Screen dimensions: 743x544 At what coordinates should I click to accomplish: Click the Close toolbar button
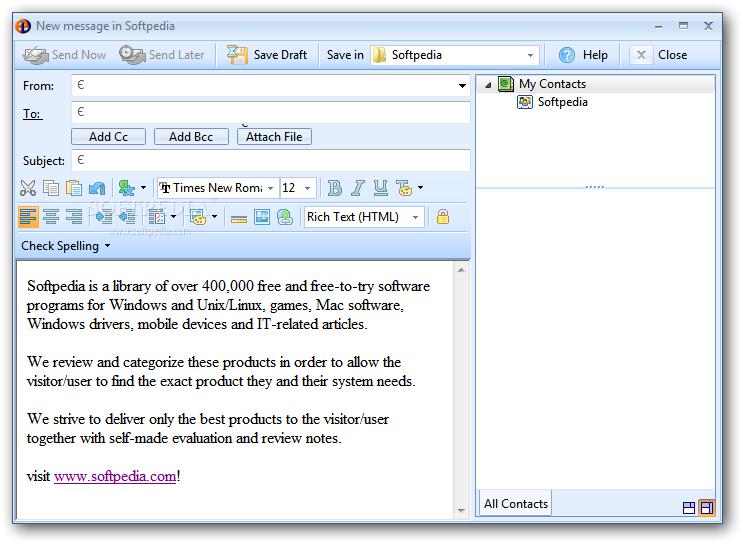(x=659, y=55)
